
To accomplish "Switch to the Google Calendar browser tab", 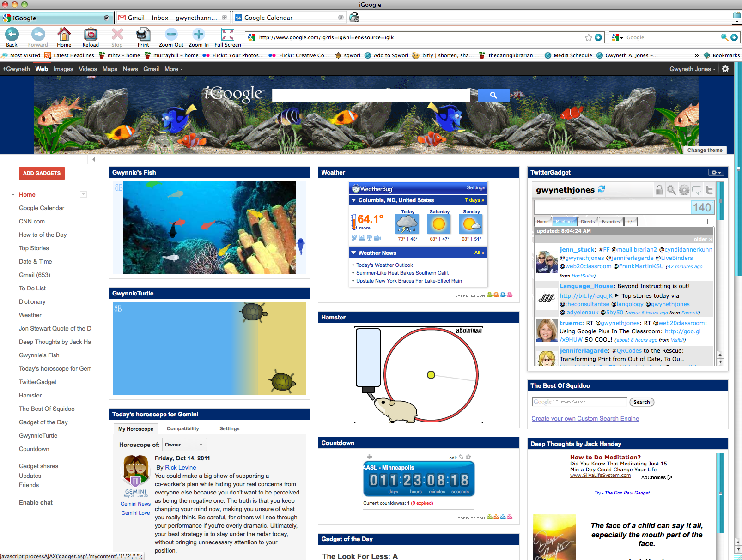I will [290, 18].
